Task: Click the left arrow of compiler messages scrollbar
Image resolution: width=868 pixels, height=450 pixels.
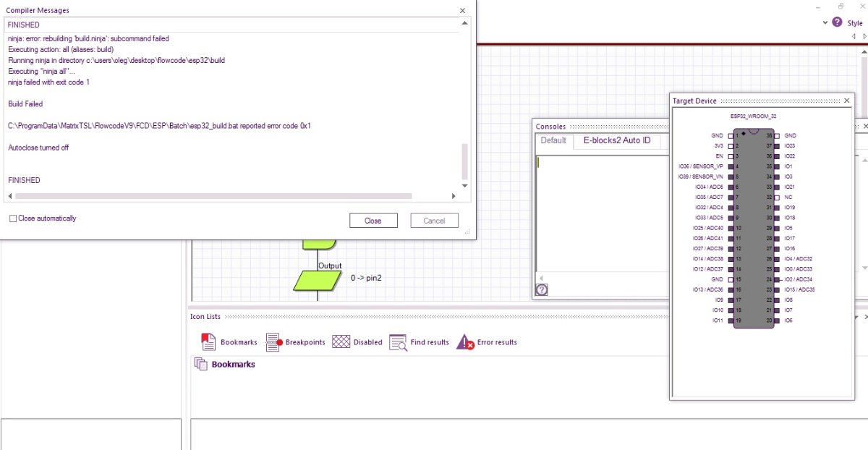Action: pos(10,196)
